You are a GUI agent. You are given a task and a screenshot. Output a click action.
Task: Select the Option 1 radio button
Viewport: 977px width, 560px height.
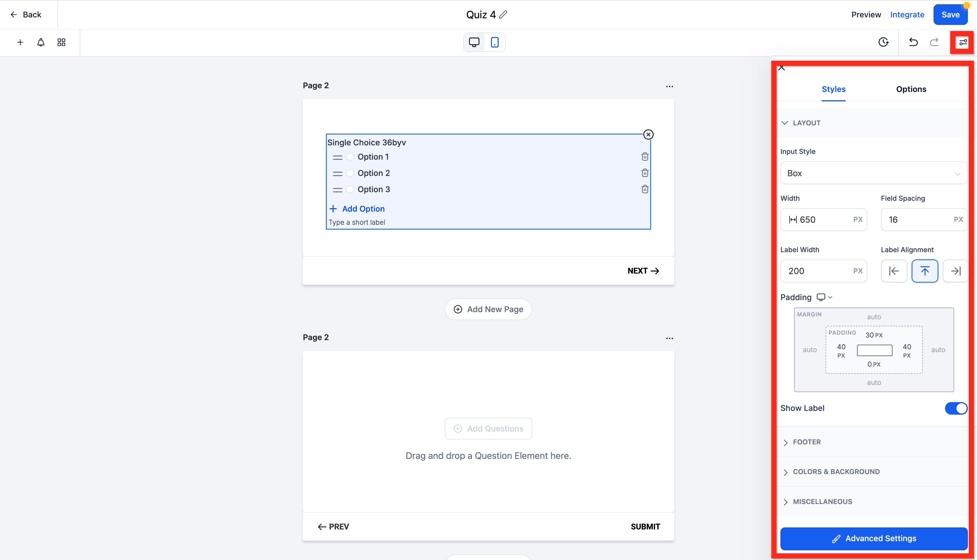pyautogui.click(x=350, y=157)
